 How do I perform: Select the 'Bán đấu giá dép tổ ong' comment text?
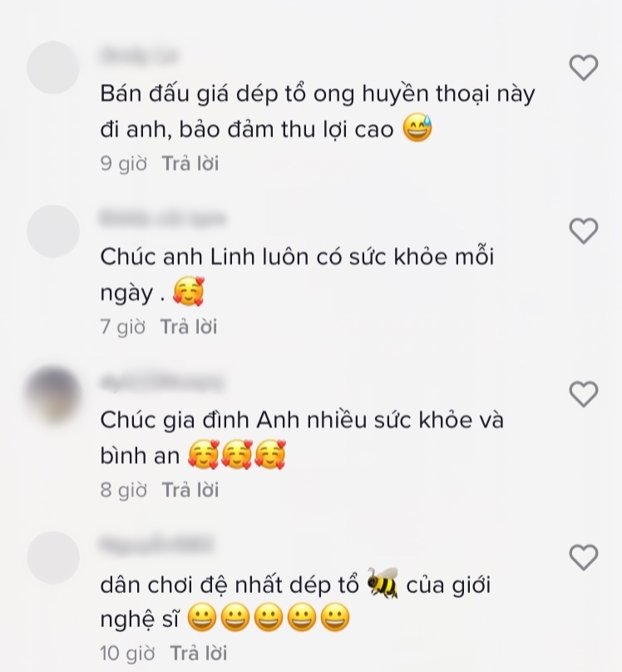coord(318,111)
